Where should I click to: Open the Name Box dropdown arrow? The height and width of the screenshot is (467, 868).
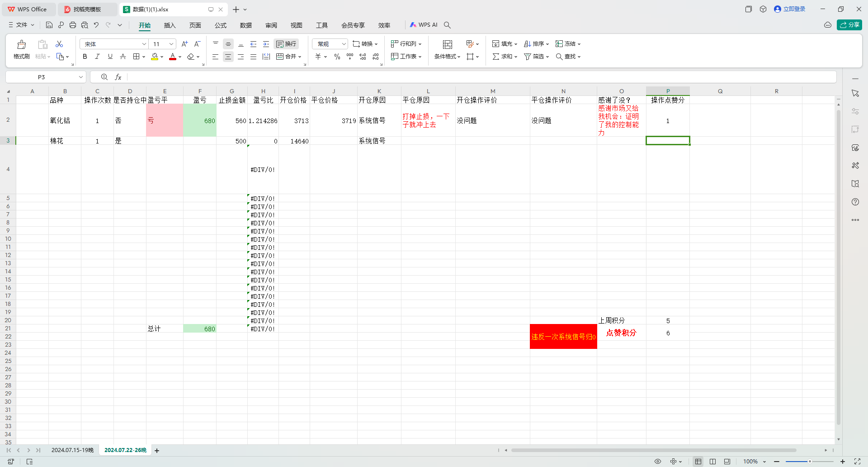(80, 77)
